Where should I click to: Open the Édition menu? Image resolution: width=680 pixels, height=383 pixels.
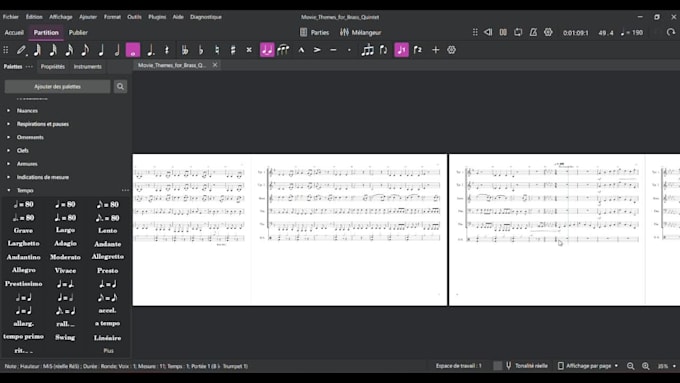(x=34, y=17)
